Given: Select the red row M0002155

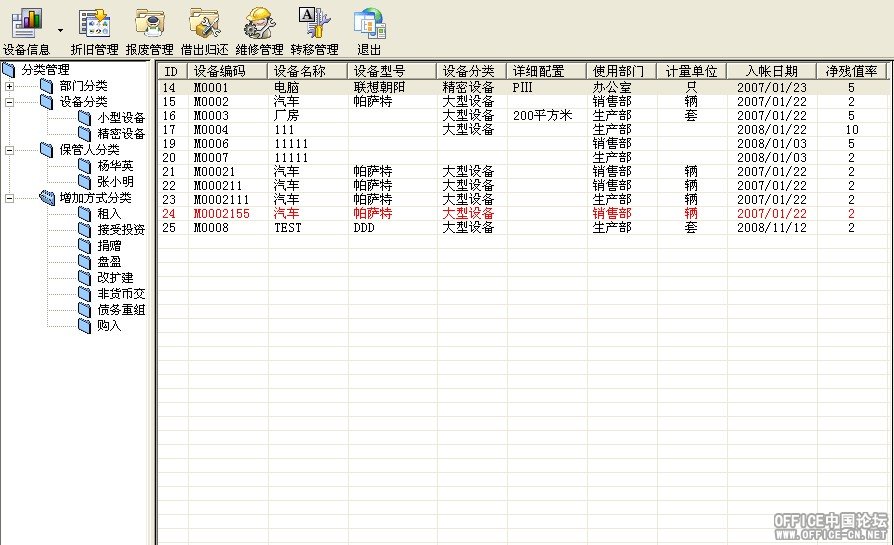Looking at the screenshot, I should 523,213.
